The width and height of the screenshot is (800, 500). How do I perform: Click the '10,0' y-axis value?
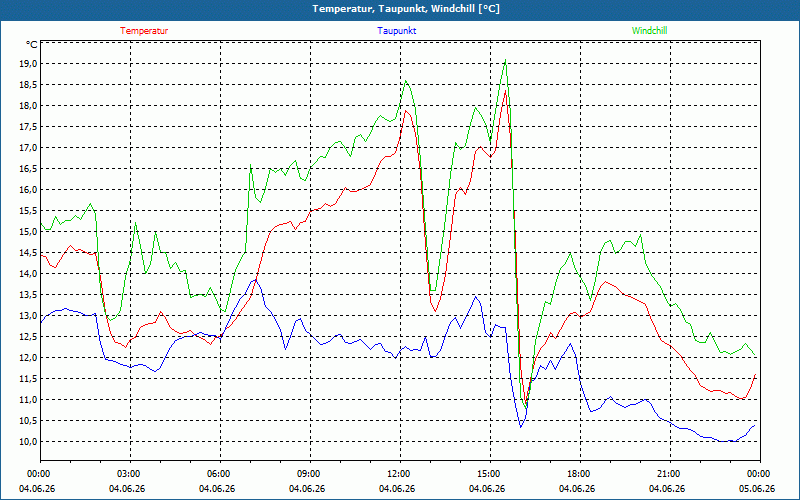(28, 442)
